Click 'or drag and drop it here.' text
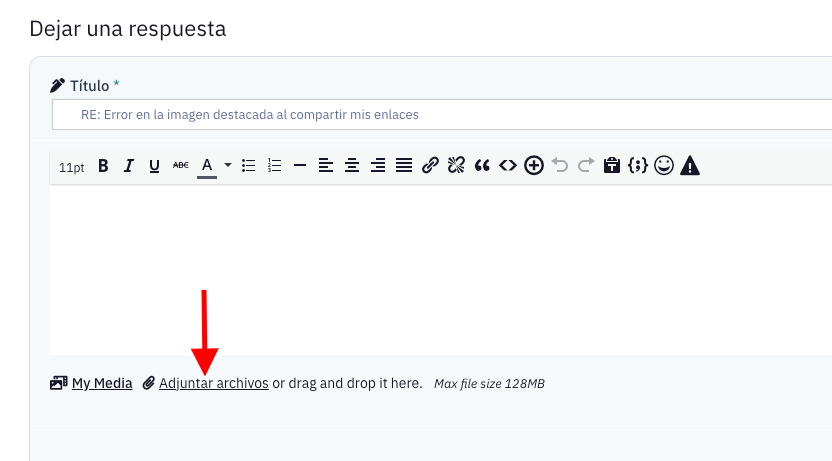 pyautogui.click(x=347, y=383)
